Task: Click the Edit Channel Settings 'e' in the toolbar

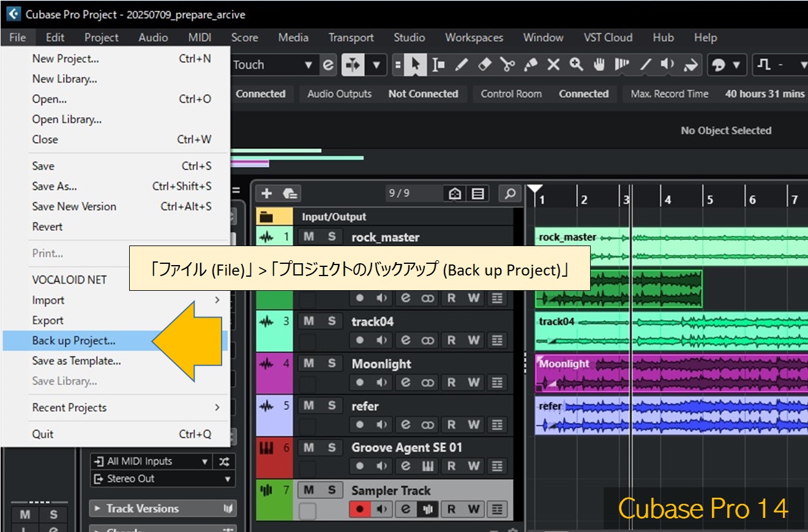Action: point(329,65)
